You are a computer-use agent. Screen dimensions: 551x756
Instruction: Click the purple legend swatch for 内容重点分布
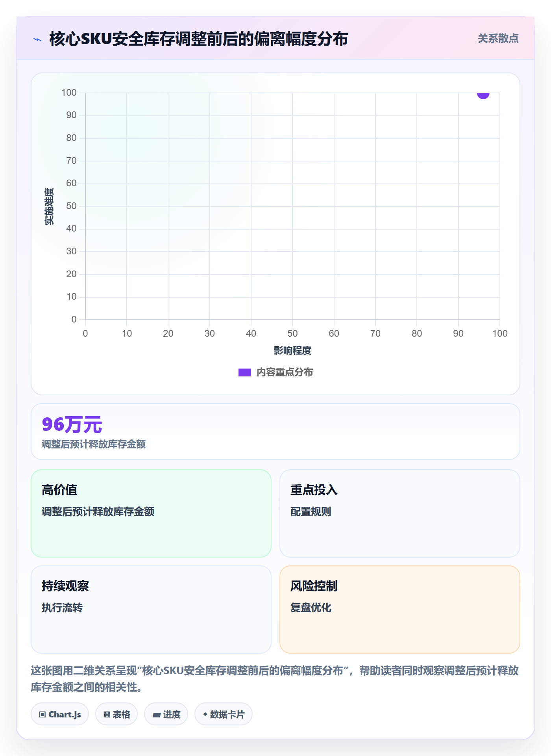tap(245, 372)
